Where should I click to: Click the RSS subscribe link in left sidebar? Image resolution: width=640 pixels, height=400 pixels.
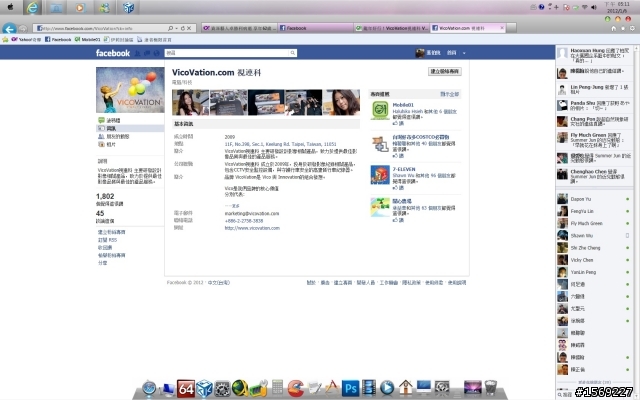point(107,240)
